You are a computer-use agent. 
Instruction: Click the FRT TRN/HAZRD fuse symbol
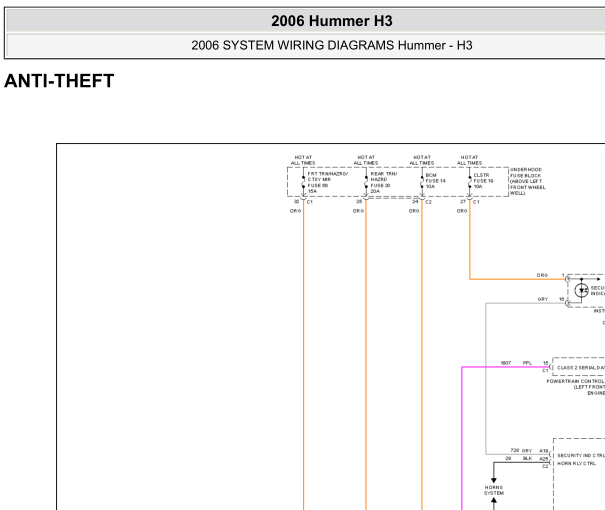point(303,182)
